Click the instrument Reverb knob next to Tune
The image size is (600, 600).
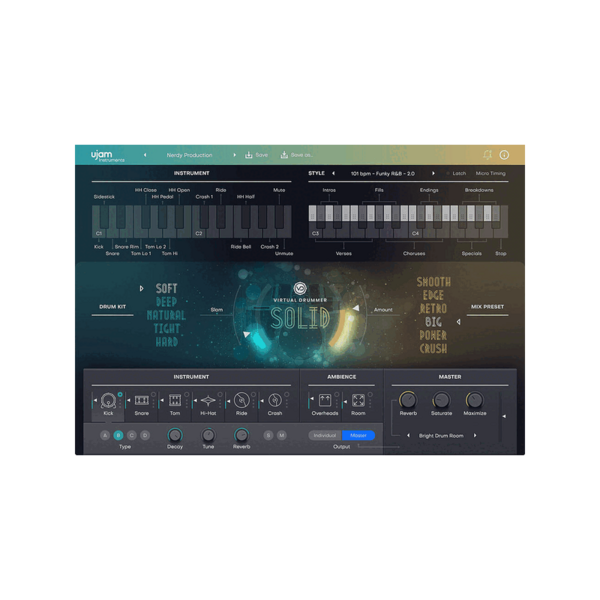[241, 435]
